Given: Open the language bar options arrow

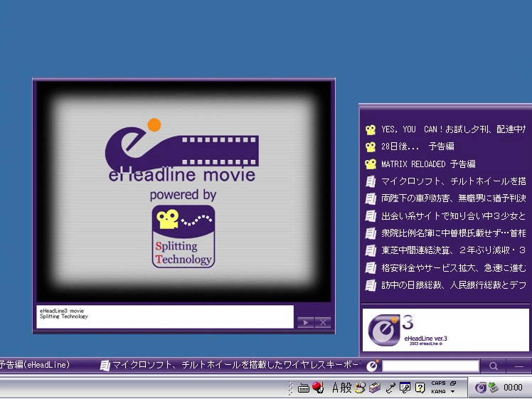Looking at the screenshot, I should coord(452,392).
